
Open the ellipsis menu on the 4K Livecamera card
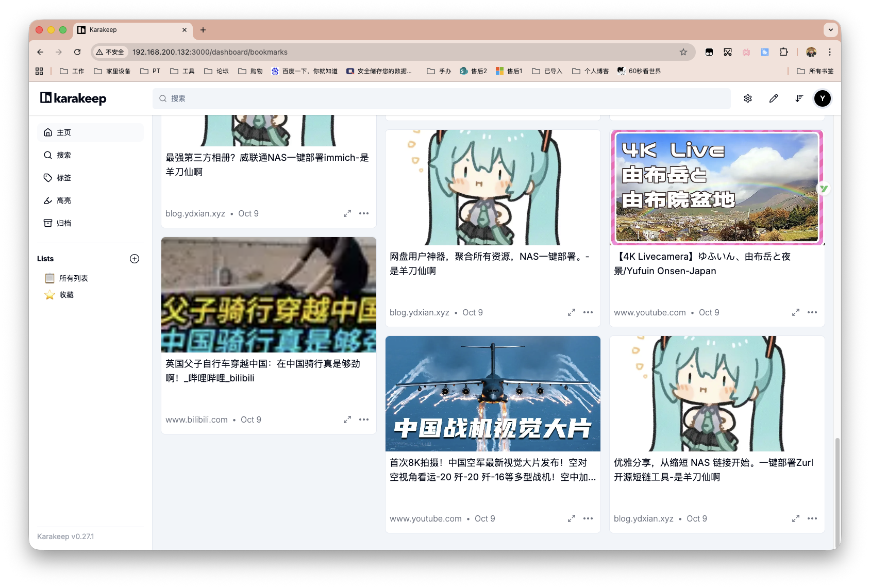(x=812, y=312)
